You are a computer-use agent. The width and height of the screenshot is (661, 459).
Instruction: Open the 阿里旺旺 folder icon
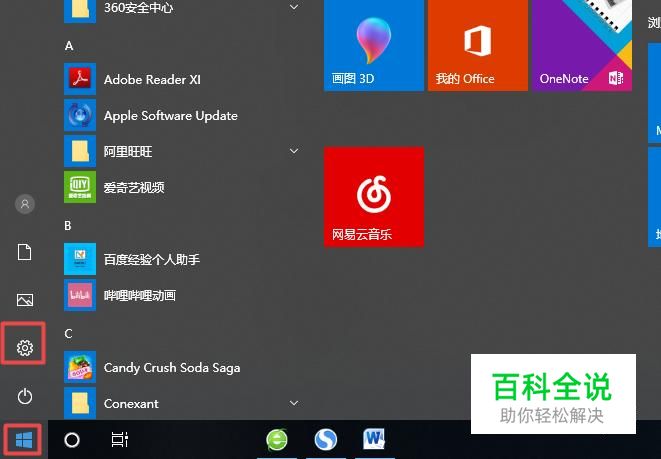coord(80,151)
